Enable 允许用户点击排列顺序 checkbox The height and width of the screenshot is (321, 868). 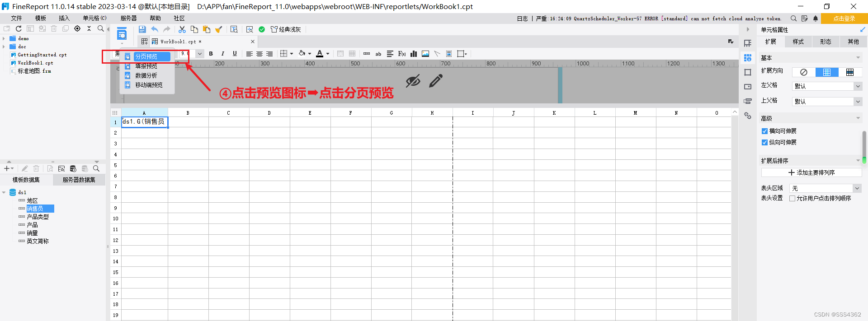tap(792, 199)
